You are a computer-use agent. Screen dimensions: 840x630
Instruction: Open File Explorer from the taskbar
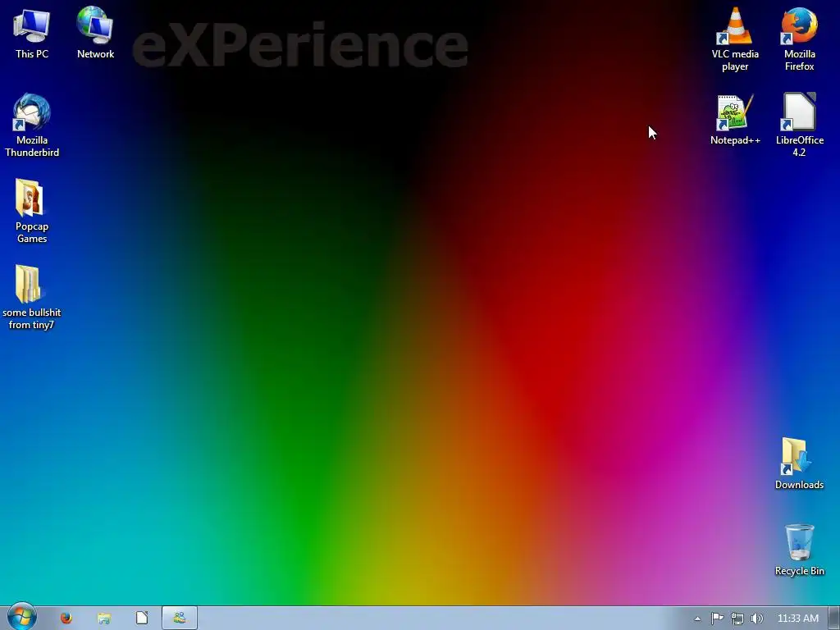pos(104,619)
